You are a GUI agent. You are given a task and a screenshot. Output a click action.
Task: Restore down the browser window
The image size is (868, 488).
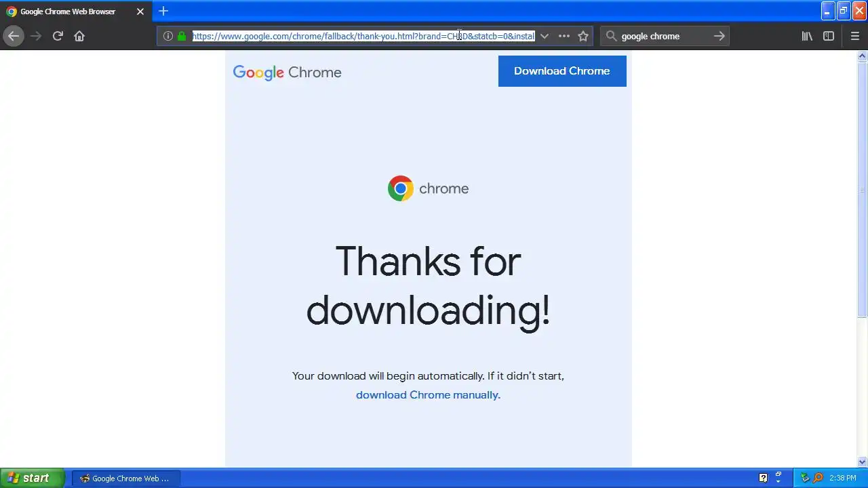point(844,11)
